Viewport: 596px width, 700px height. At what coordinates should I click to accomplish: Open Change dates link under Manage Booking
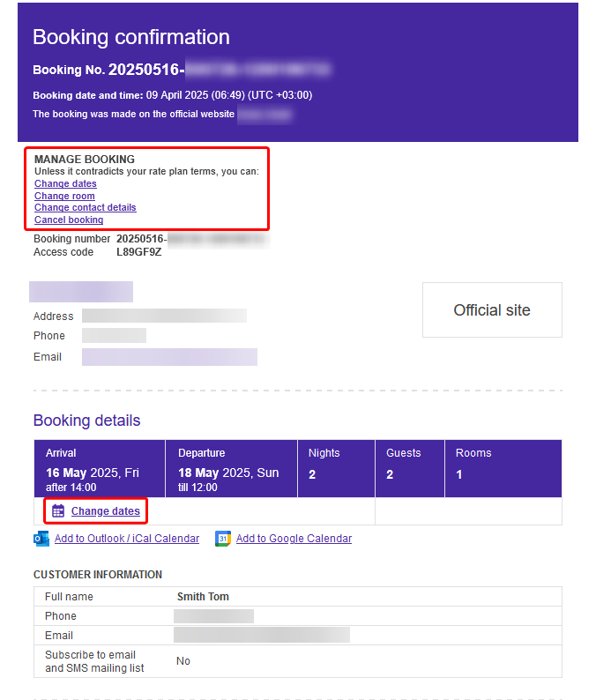(x=65, y=183)
